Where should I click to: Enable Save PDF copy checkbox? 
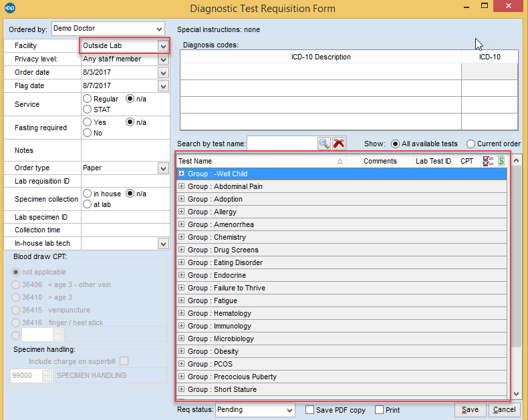309,410
